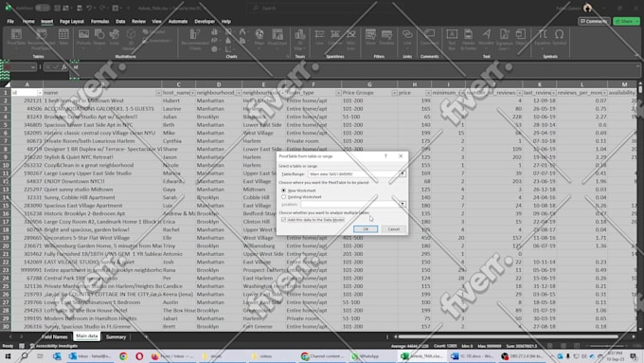The image size is (644, 363).
Task: Click the Comment ribbon icon
Action: pyautogui.click(x=429, y=37)
